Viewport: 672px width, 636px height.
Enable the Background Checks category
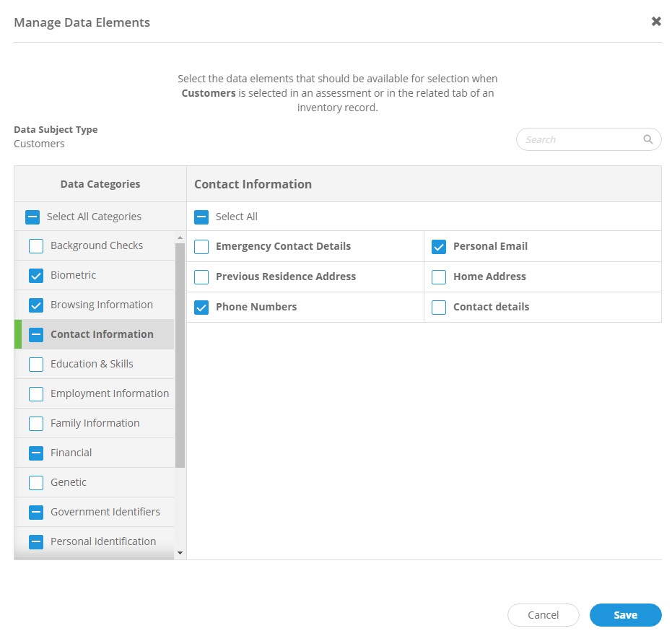(x=35, y=245)
